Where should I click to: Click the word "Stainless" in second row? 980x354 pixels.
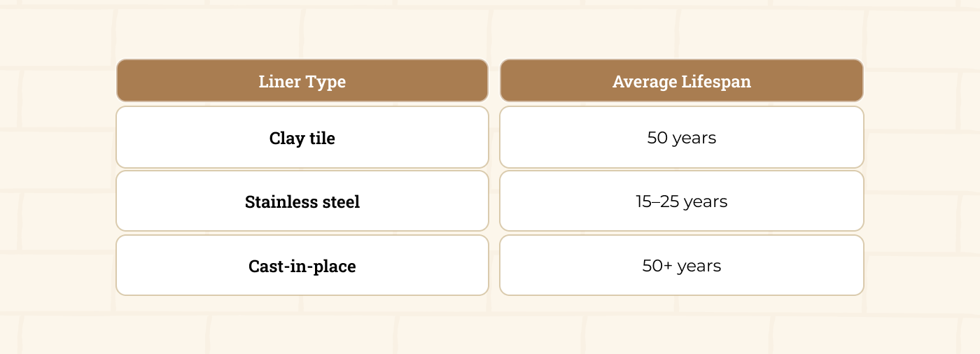(x=278, y=202)
